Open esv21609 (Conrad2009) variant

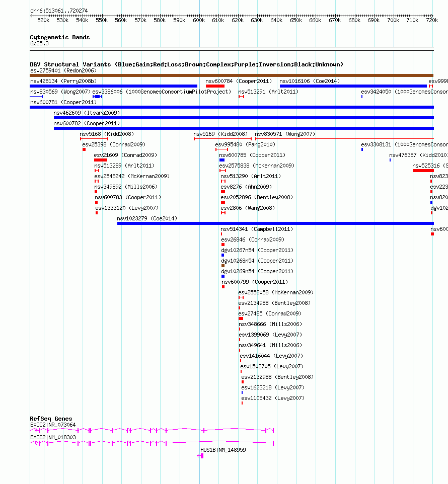pos(125,155)
